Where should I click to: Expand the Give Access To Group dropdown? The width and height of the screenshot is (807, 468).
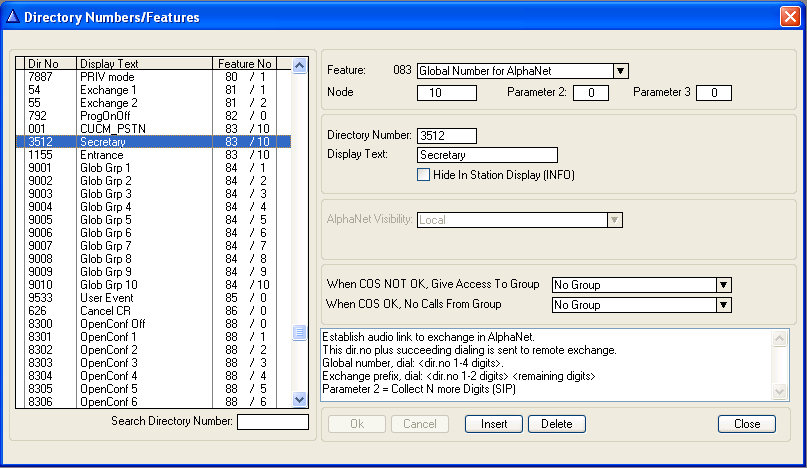[723, 285]
